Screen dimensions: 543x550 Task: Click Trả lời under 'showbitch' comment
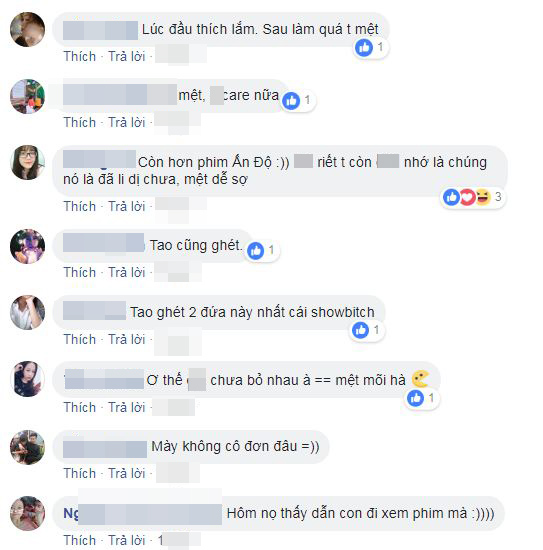127,340
